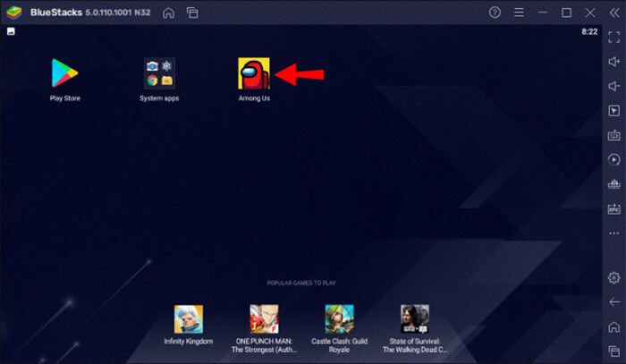
Task: Close the BlueStacks window
Action: pos(590,13)
